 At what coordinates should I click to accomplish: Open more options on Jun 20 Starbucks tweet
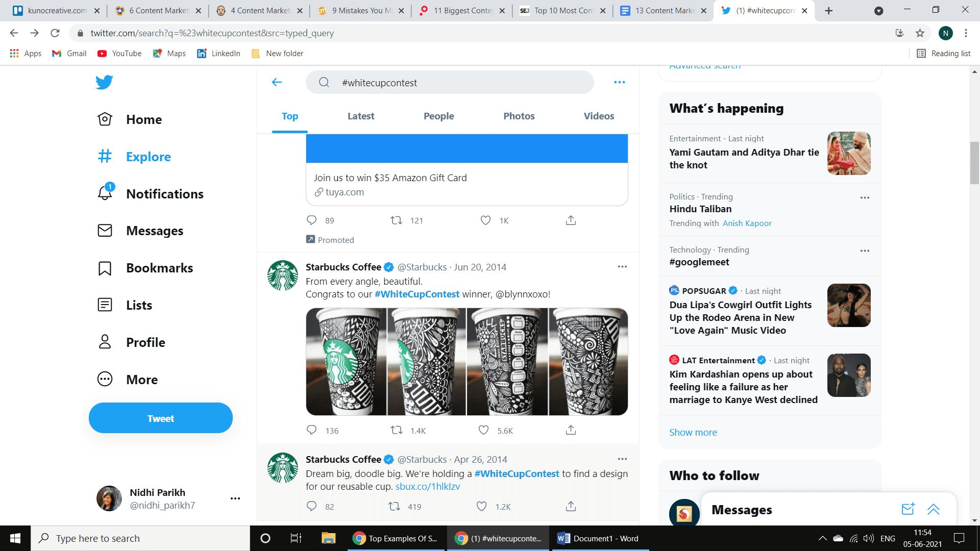[x=622, y=267]
